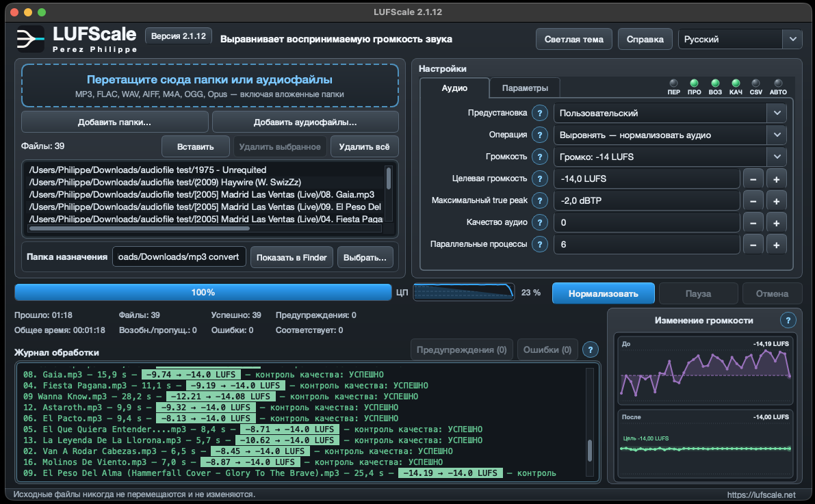
Task: Toggle the ВОЗ indicator light
Action: [x=715, y=83]
